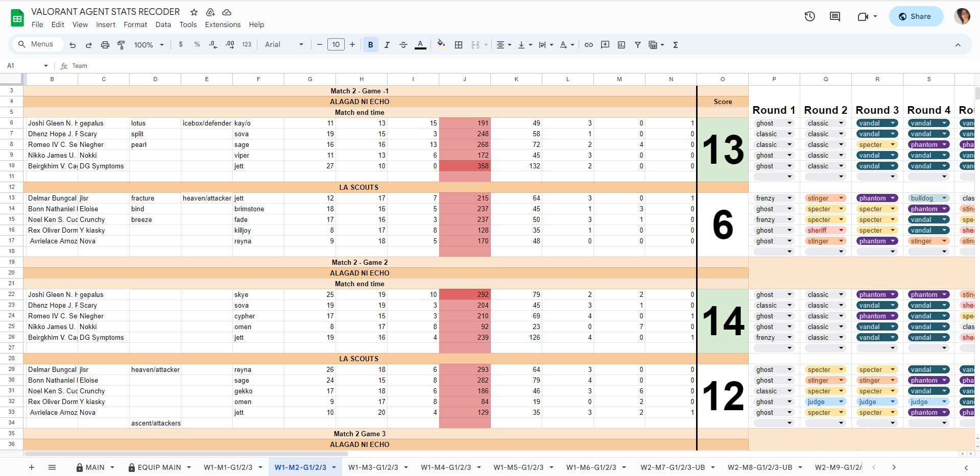Redo the last undone action
Viewport: 980px width, 476px height.
(x=89, y=45)
